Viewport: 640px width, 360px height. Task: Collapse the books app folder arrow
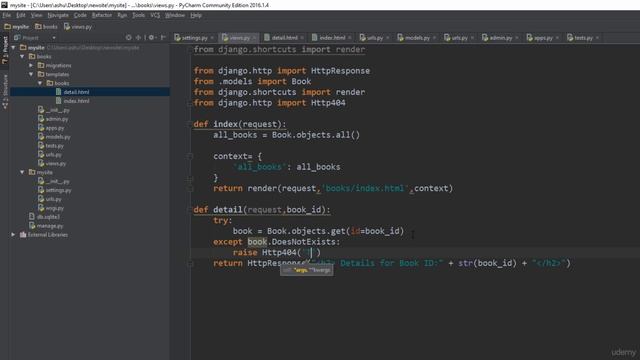coord(22,57)
